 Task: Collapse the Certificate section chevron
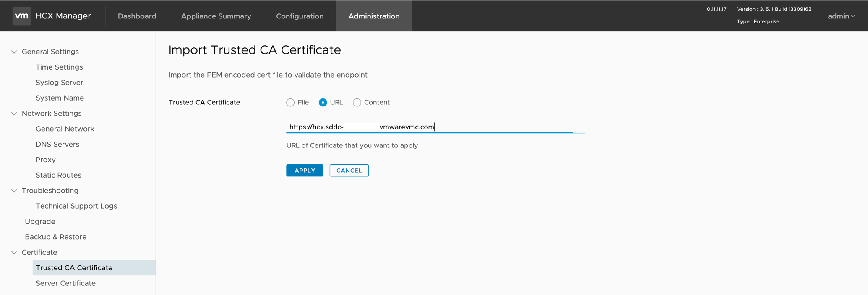[x=14, y=252]
